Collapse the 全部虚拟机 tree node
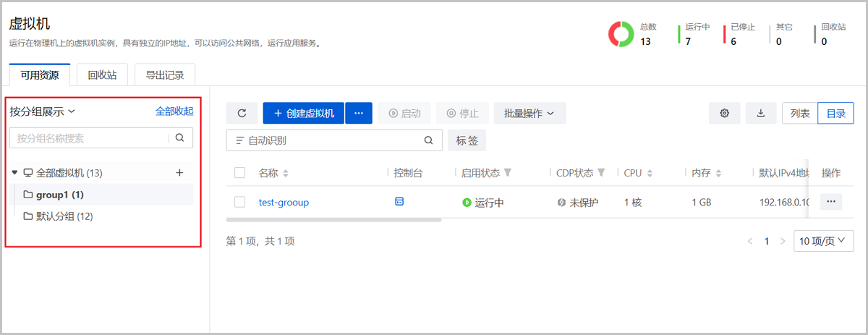 tap(14, 173)
